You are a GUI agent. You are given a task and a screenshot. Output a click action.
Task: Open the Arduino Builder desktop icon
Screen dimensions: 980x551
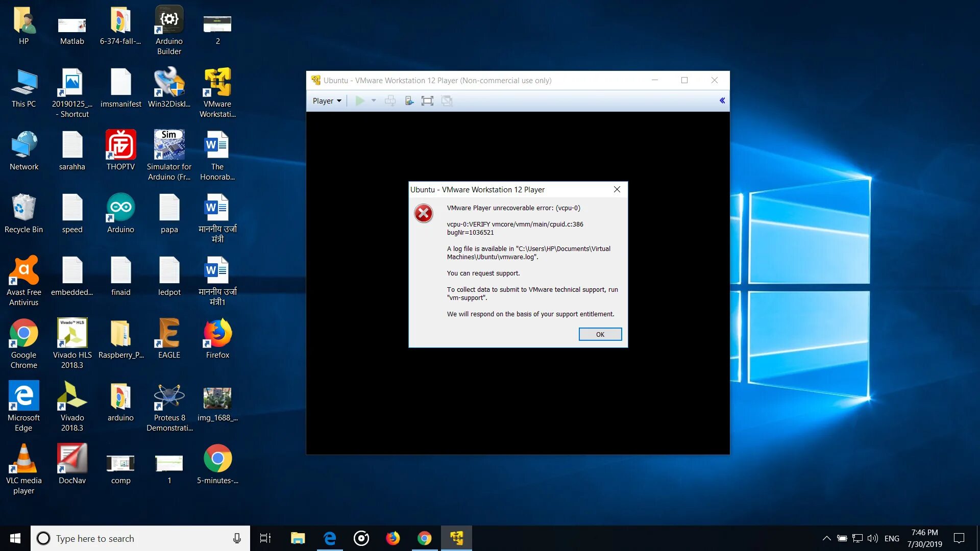pos(169,30)
